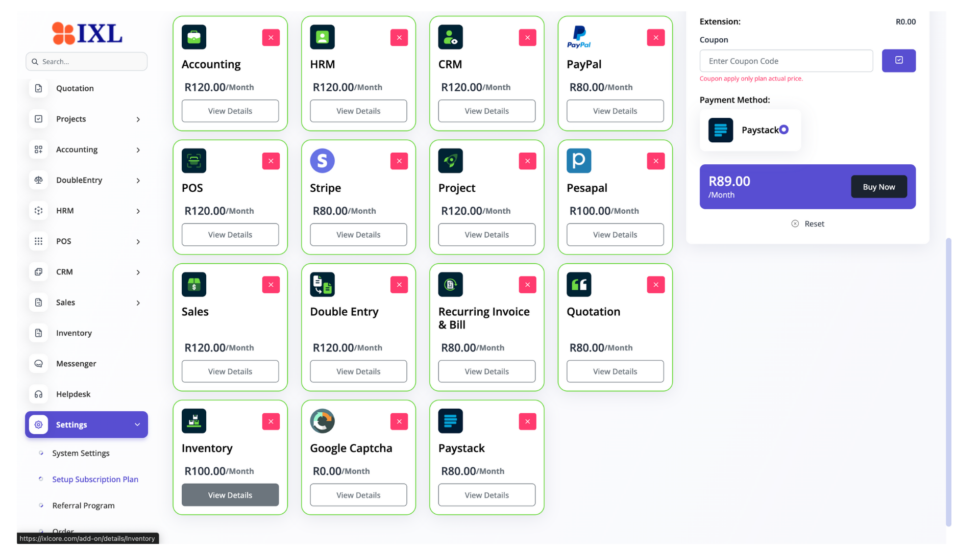This screenshot has width=980, height=551.
Task: Click the page vertical scrollbar
Action: coord(948,382)
